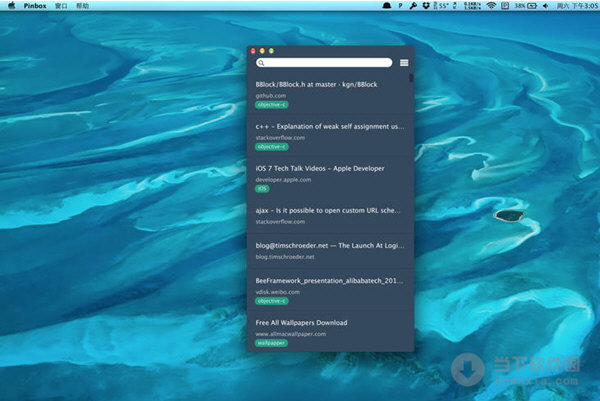
Task: Click objective-c tag under c++ bookmark
Action: click(272, 147)
